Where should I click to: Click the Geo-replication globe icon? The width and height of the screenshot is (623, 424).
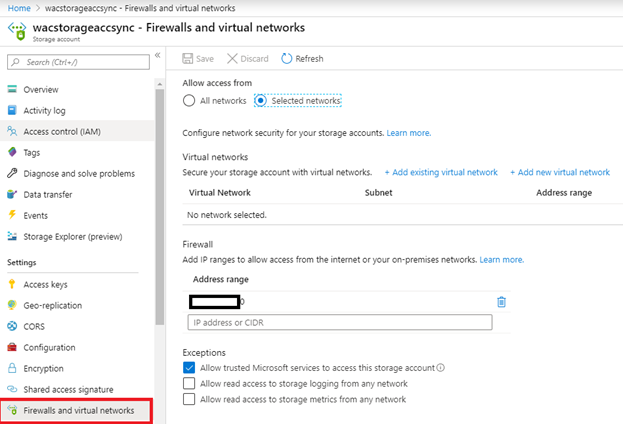point(12,305)
